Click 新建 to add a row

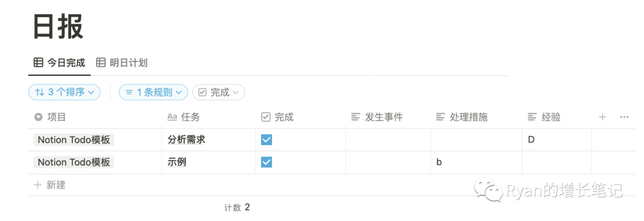click(49, 185)
